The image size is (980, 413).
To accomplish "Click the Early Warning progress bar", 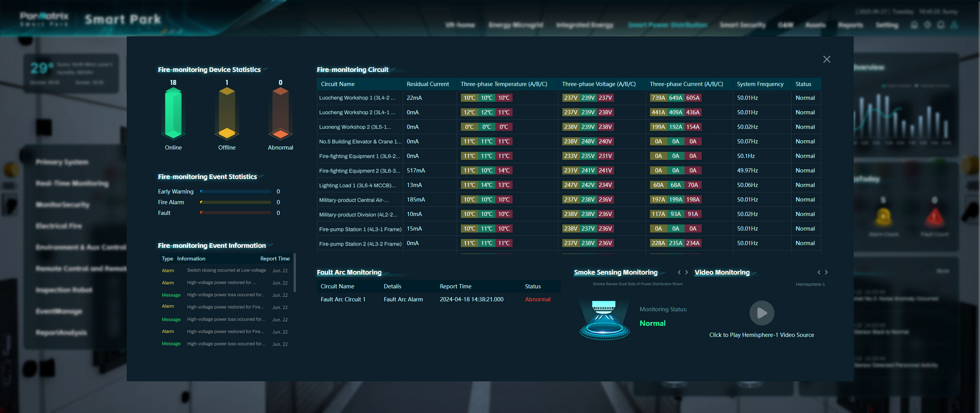I will click(x=235, y=192).
